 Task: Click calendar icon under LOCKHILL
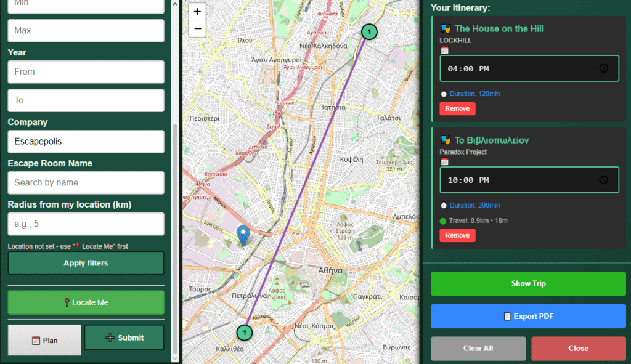(444, 50)
